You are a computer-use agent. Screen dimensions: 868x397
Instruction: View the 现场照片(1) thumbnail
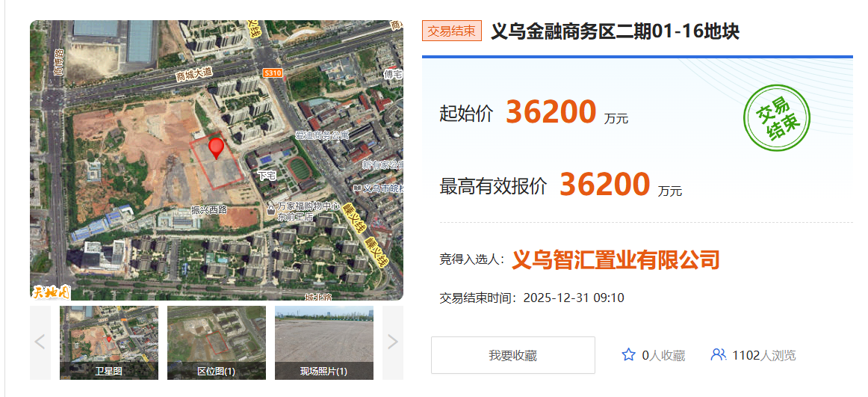(x=323, y=342)
